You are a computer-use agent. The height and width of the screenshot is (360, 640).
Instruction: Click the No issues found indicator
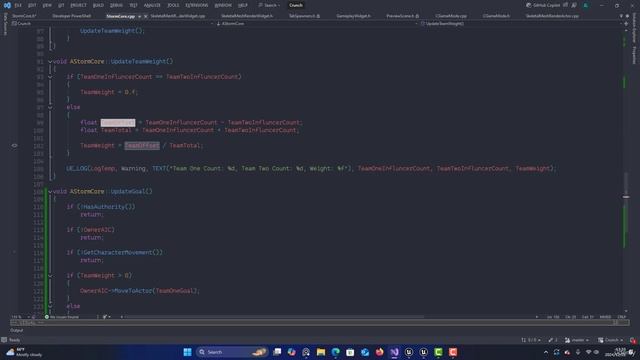pyautogui.click(x=62, y=317)
